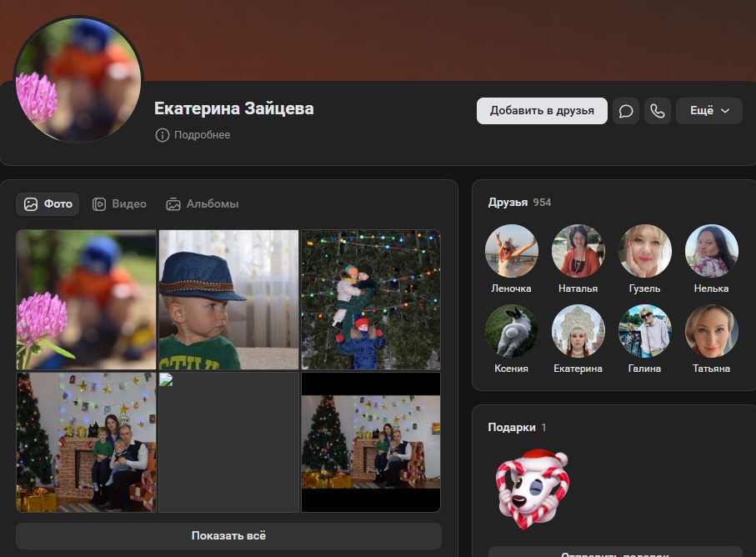Select the Фото tab
Viewport: 756px width, 557px height.
[x=48, y=204]
